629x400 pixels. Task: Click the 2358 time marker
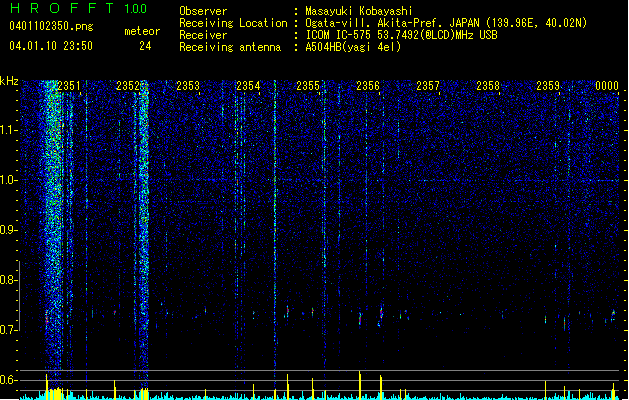[x=488, y=86]
